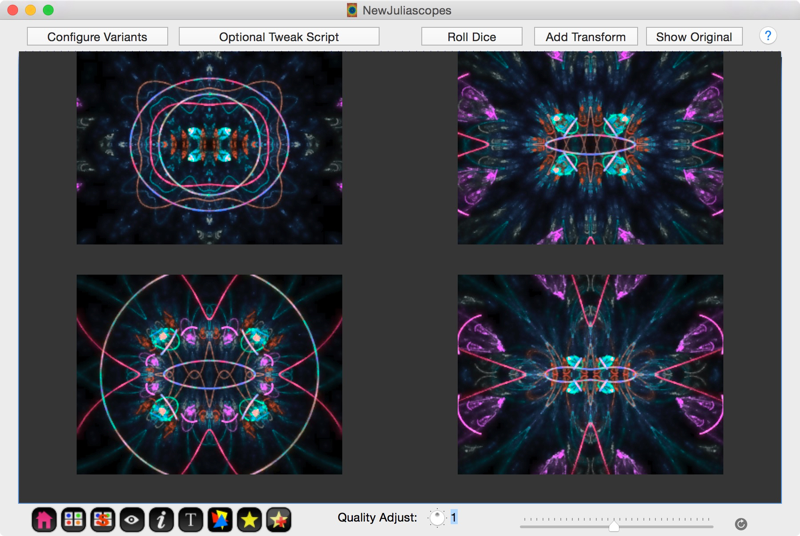Click the green zoom window button
800x536 pixels.
(48, 10)
